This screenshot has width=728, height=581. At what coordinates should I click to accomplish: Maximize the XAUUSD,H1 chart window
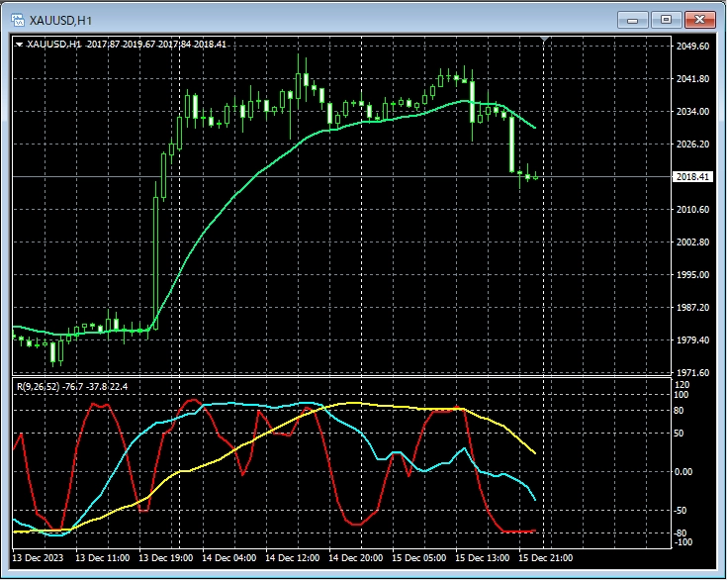point(666,19)
